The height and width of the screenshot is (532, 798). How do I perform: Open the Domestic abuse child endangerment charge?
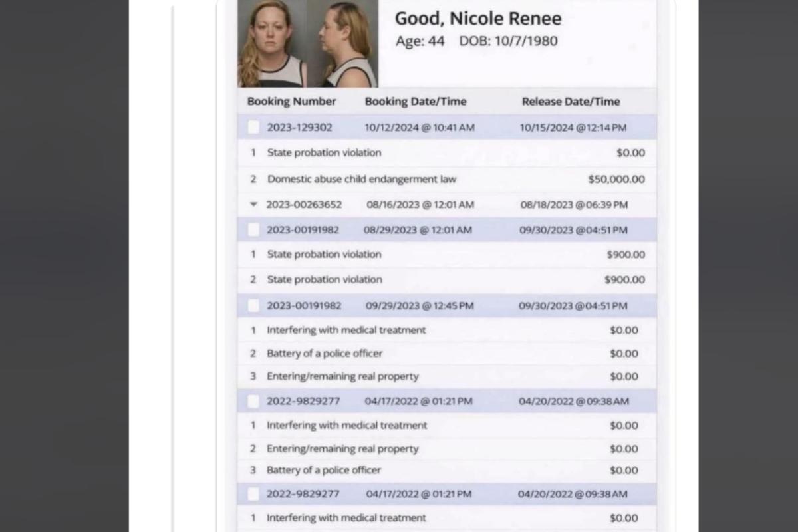click(x=361, y=178)
